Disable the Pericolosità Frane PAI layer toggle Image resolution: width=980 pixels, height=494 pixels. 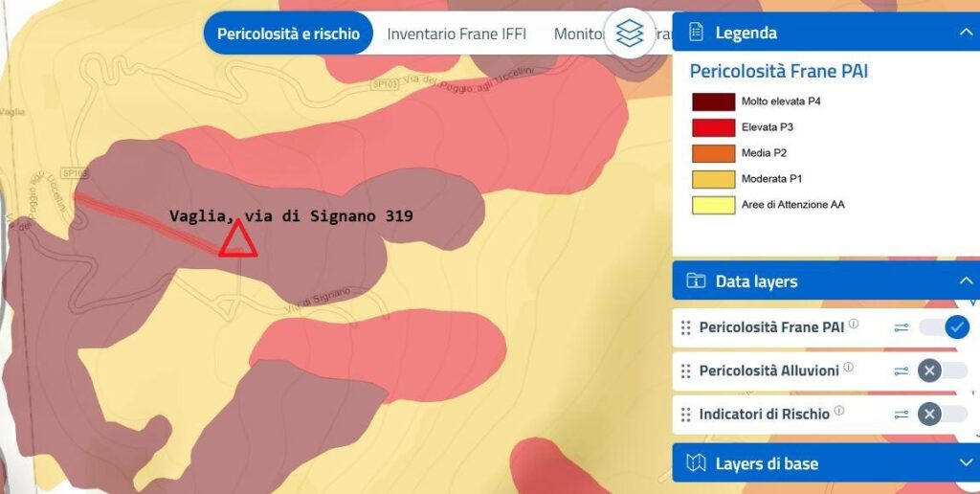pos(944,327)
